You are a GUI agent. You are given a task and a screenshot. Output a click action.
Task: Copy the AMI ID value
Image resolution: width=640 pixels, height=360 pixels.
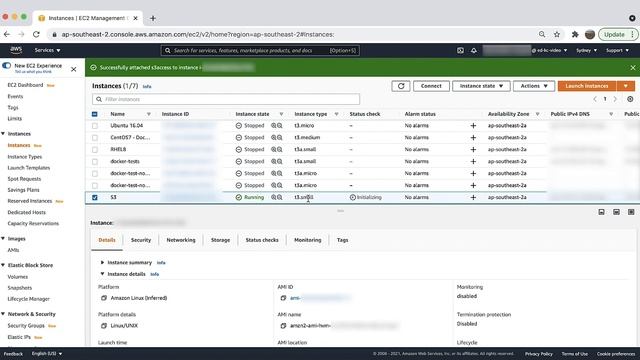point(283,298)
